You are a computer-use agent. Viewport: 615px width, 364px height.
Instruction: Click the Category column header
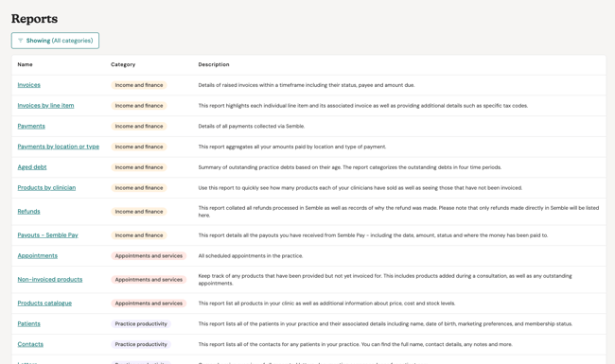pos(123,64)
